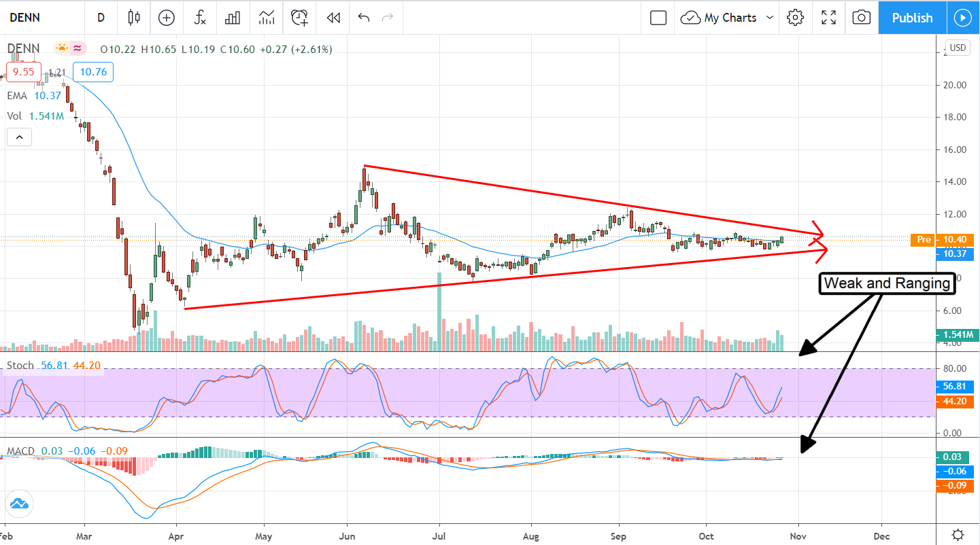This screenshot has width=980, height=545.
Task: Switch to fullscreen mode
Action: 828,18
